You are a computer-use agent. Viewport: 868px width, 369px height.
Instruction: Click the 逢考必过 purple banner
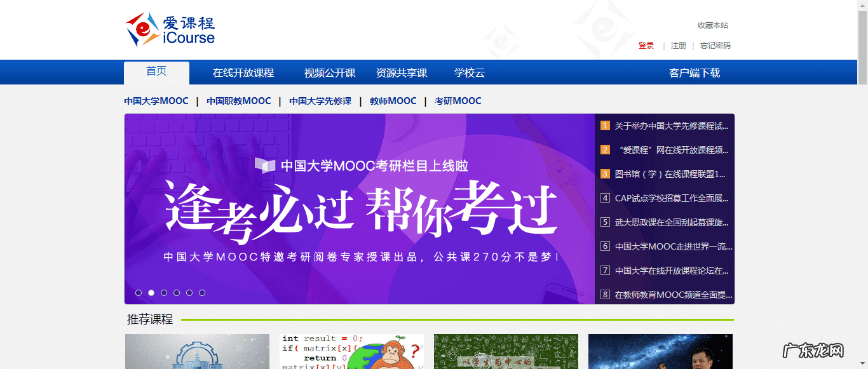[360, 209]
